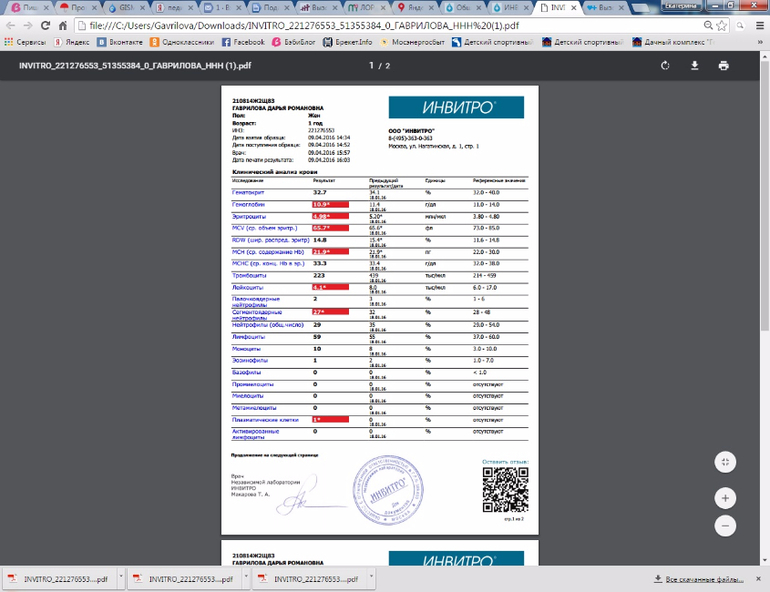This screenshot has width=770, height=592.
Task: Download the PDF from the viewer toolbar
Action: pyautogui.click(x=694, y=66)
